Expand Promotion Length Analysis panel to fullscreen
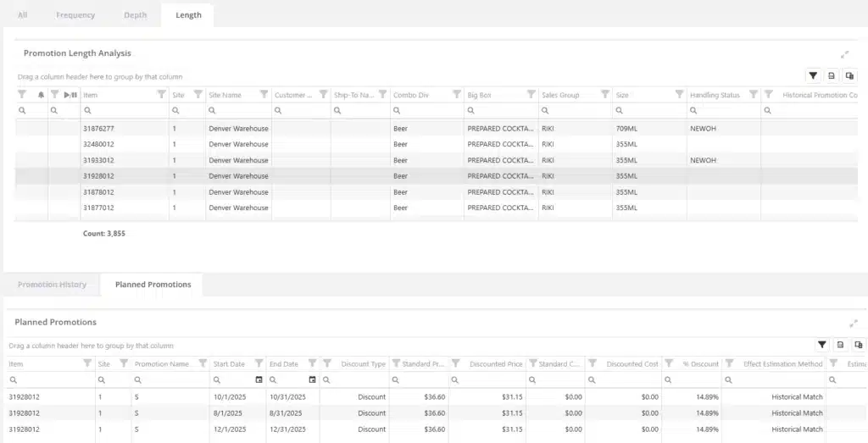 pyautogui.click(x=845, y=54)
